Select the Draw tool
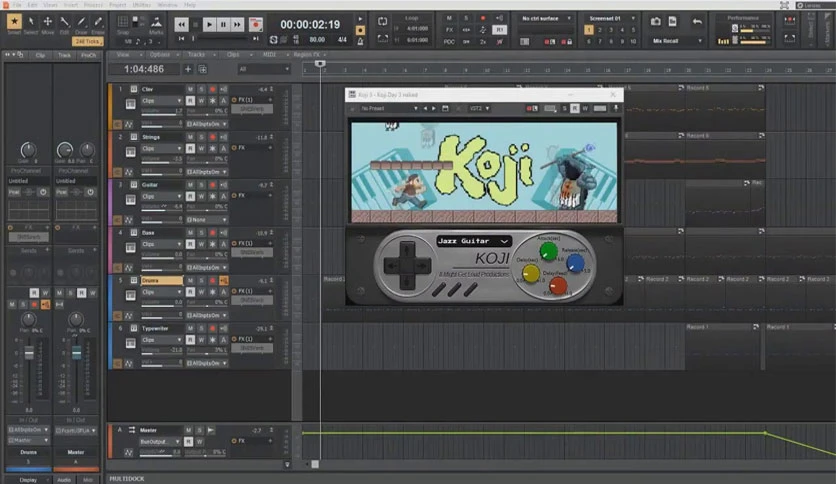This screenshot has height=484, width=836. pyautogui.click(x=81, y=22)
